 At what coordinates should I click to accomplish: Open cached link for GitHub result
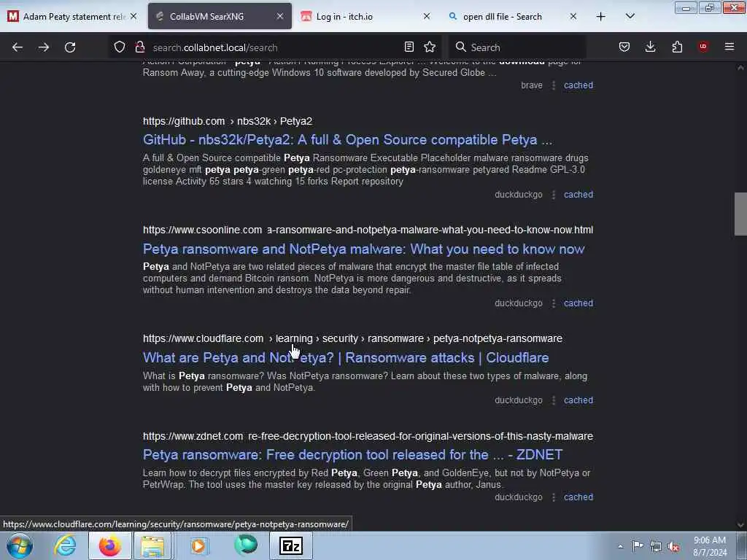point(578,194)
